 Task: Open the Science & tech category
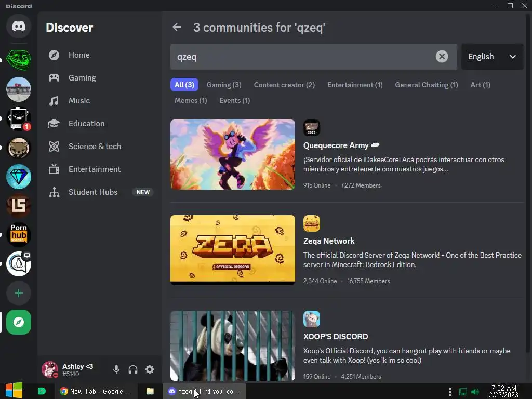pyautogui.click(x=100, y=146)
